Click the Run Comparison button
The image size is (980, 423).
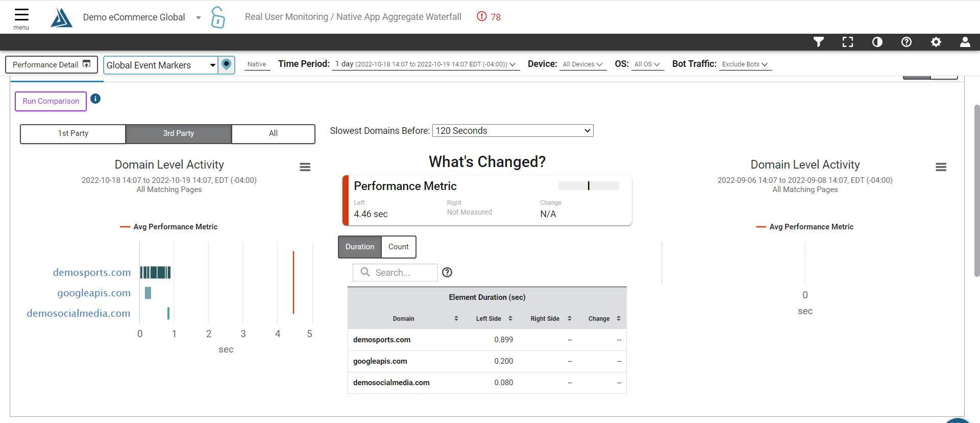pyautogui.click(x=51, y=101)
